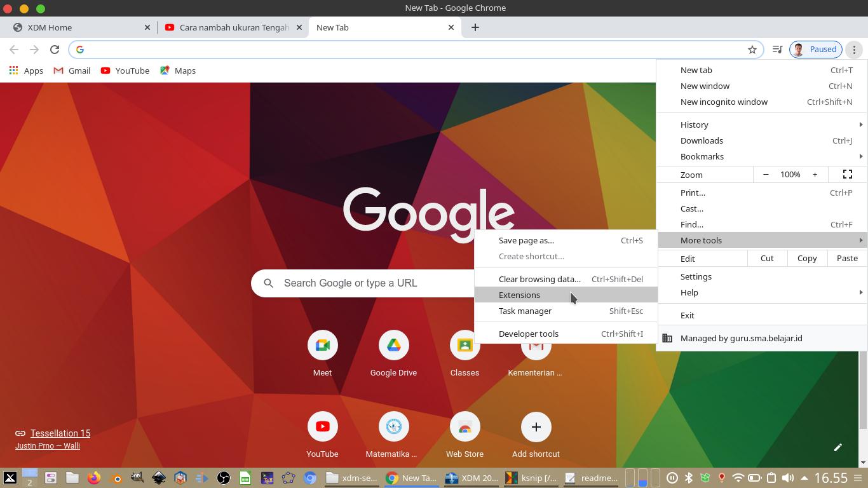Click Paste in the Edit row
Screen dimensions: 868x488
847,259
